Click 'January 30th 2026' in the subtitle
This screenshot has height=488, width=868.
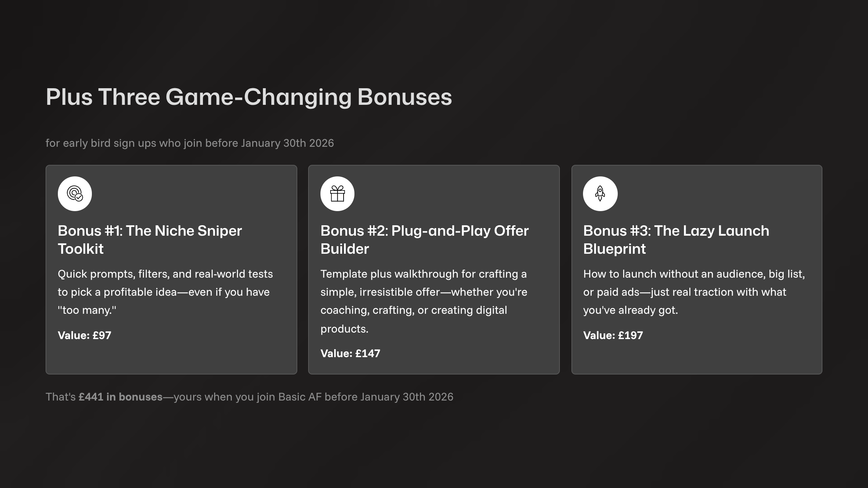[288, 143]
